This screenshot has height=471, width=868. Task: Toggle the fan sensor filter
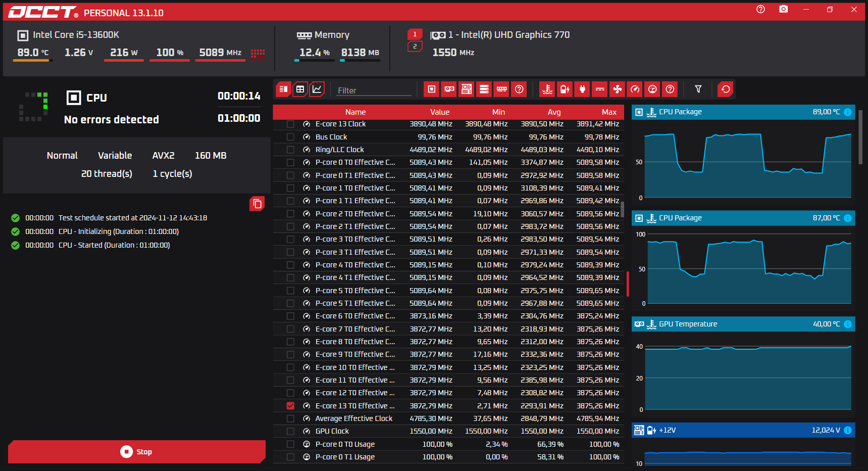click(618, 89)
